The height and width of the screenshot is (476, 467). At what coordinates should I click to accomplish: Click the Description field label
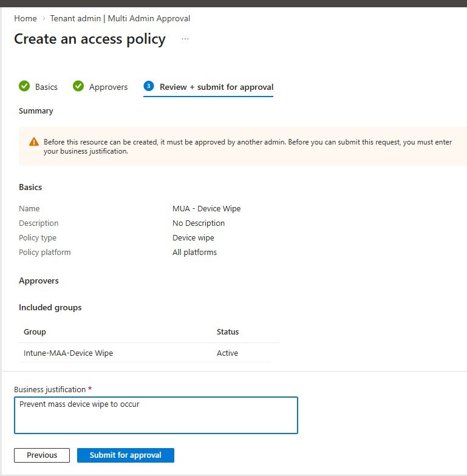[x=39, y=223]
